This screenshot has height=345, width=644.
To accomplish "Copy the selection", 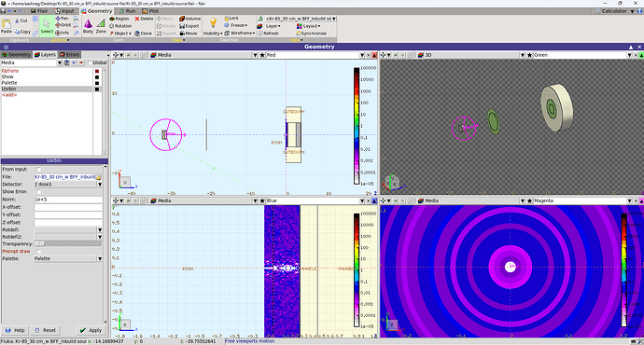I will pos(22,32).
